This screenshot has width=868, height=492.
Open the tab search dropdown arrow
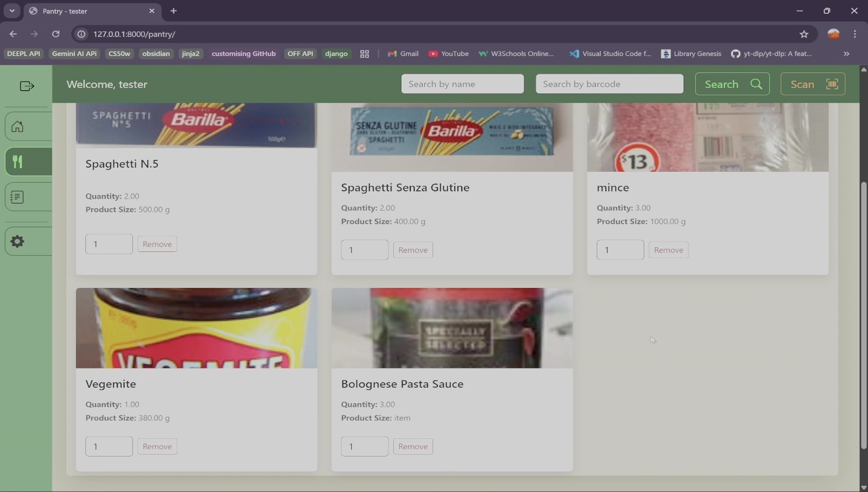[x=12, y=11]
